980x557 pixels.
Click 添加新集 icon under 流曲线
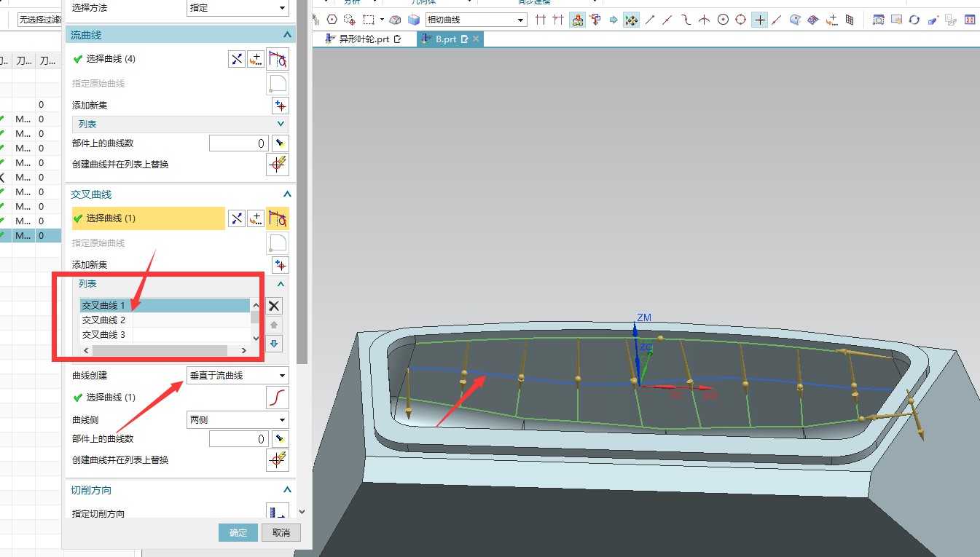coord(281,106)
